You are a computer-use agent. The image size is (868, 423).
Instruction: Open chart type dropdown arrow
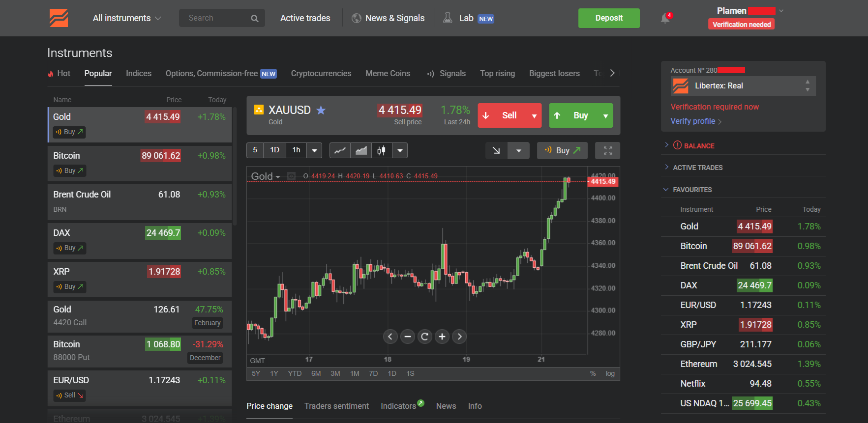point(400,150)
